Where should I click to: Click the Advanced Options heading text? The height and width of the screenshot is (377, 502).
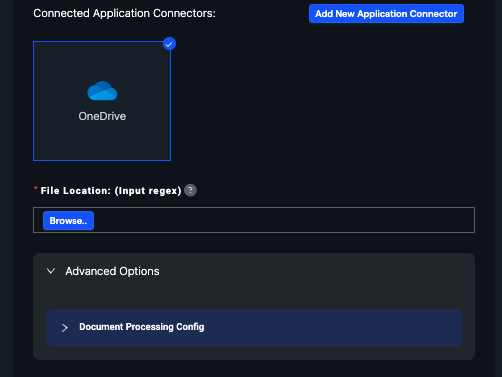112,271
